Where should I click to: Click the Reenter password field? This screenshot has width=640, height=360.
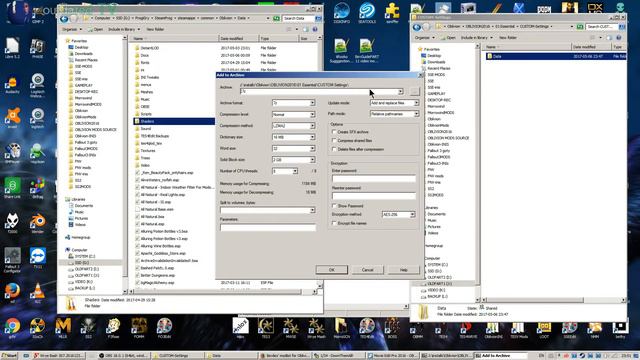pos(373,196)
